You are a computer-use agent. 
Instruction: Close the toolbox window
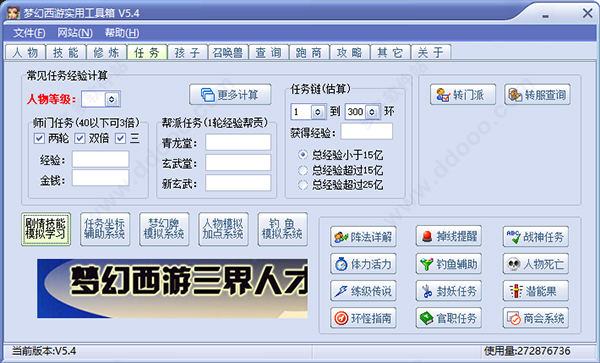[587, 13]
